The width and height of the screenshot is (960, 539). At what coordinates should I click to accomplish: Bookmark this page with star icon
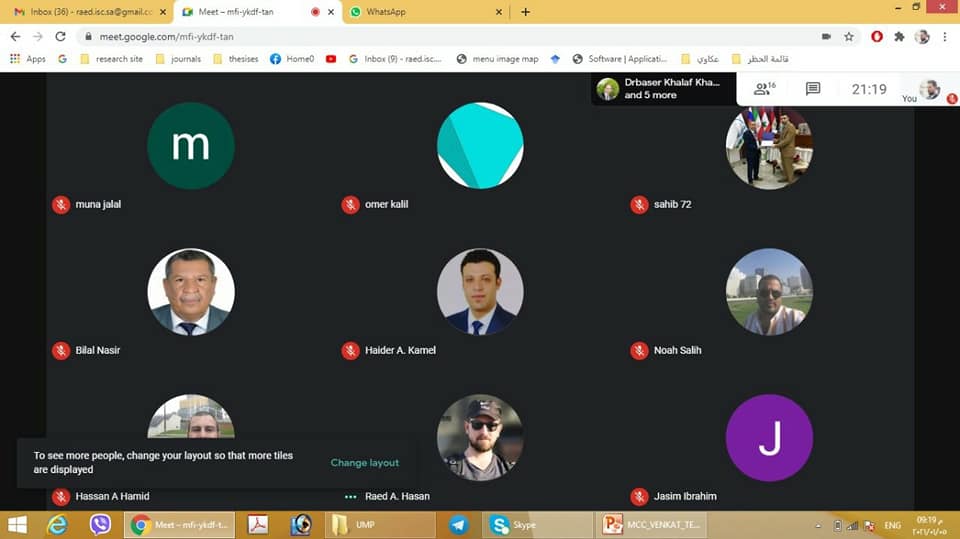tap(849, 36)
